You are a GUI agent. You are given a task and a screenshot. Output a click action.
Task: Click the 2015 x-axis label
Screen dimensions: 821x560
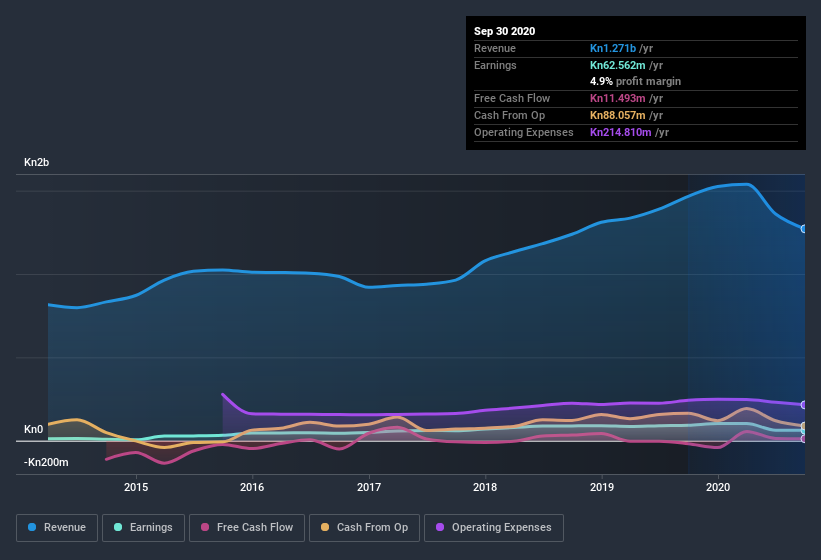(x=136, y=487)
